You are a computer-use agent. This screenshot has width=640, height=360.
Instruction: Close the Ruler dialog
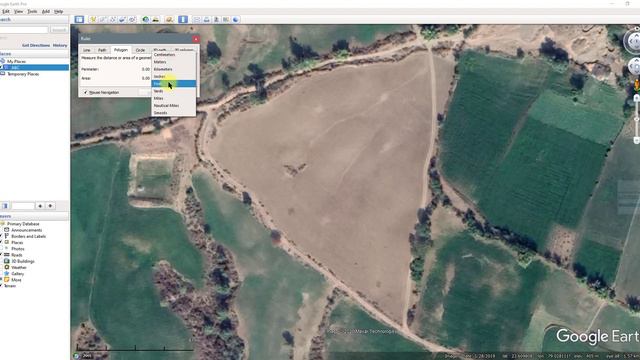coord(196,39)
